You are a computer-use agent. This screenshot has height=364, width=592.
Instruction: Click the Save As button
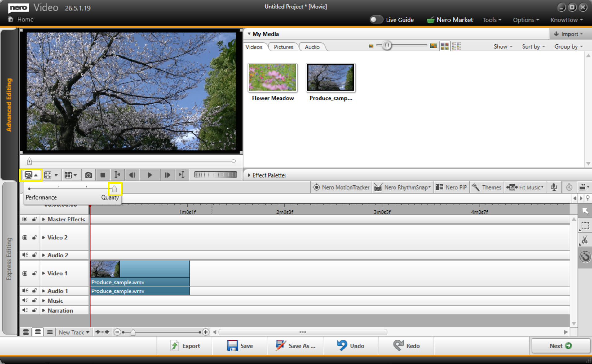[295, 346]
